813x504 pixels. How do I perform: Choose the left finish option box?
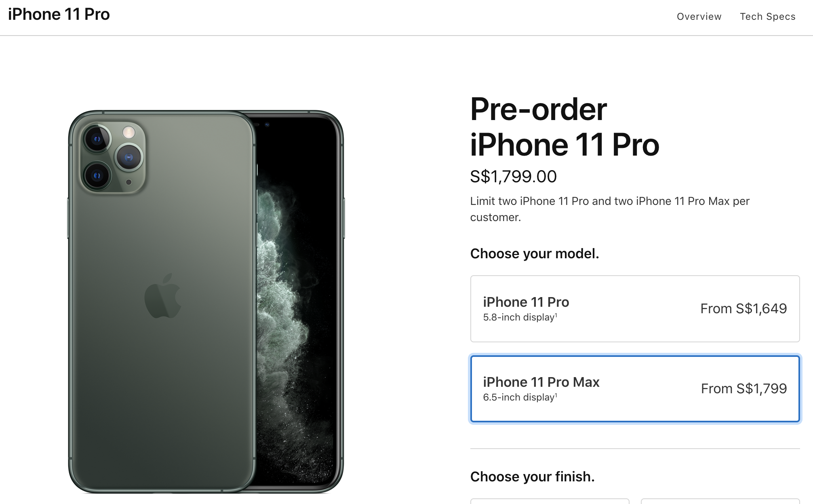tap(550, 501)
